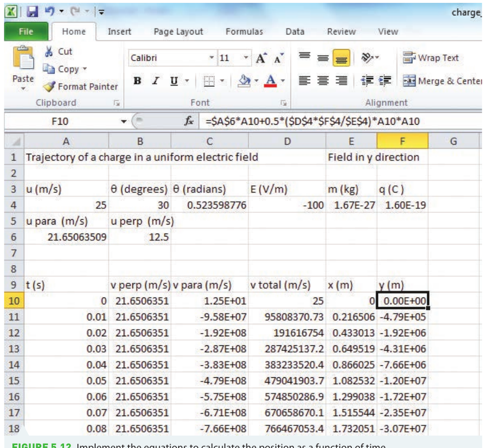
Task: Open the underline style dropdown
Action: pos(187,81)
